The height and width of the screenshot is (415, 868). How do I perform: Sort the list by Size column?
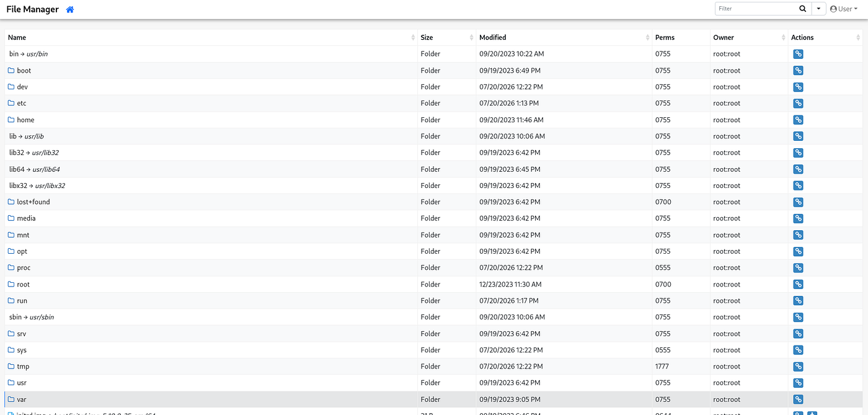446,37
